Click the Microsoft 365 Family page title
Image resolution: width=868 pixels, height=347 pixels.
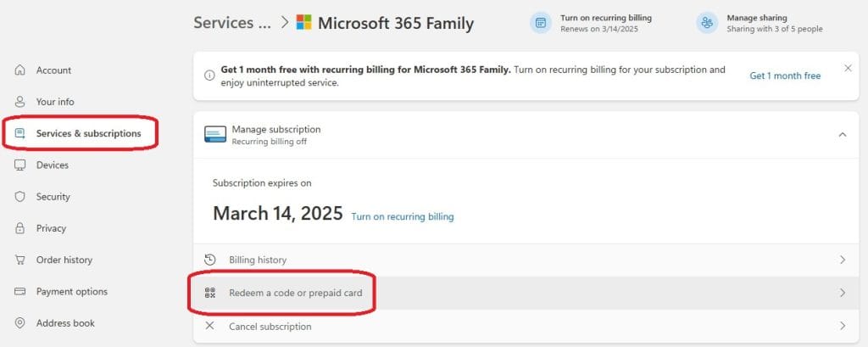point(396,23)
